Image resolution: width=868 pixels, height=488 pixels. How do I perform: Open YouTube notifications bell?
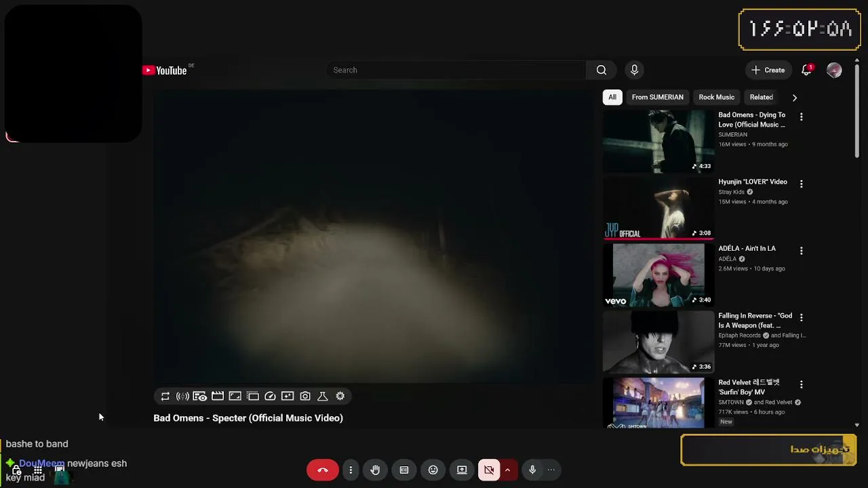point(806,70)
